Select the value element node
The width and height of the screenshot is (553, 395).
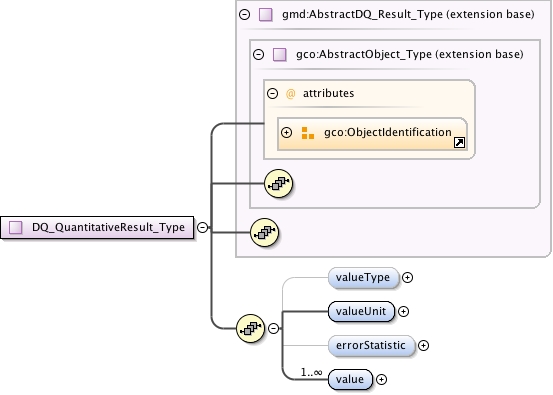[350, 379]
